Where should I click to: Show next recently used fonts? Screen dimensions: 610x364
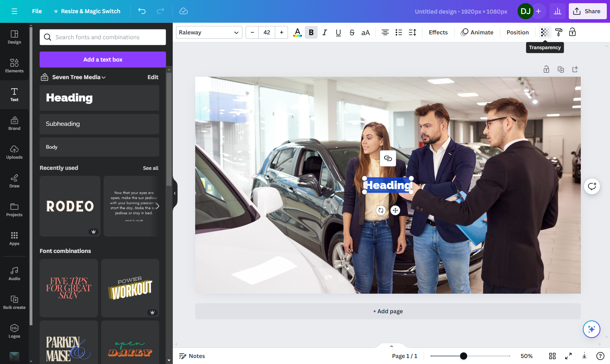point(158,206)
